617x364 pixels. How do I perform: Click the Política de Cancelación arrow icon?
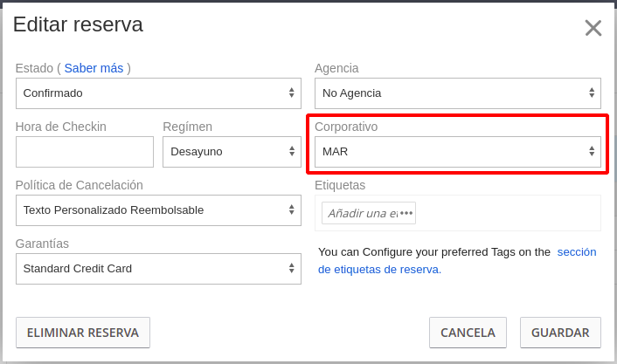pos(291,209)
